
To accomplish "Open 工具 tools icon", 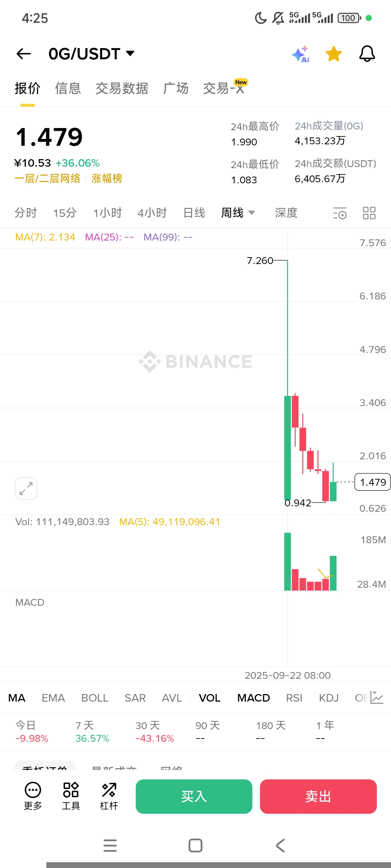I will pyautogui.click(x=71, y=796).
